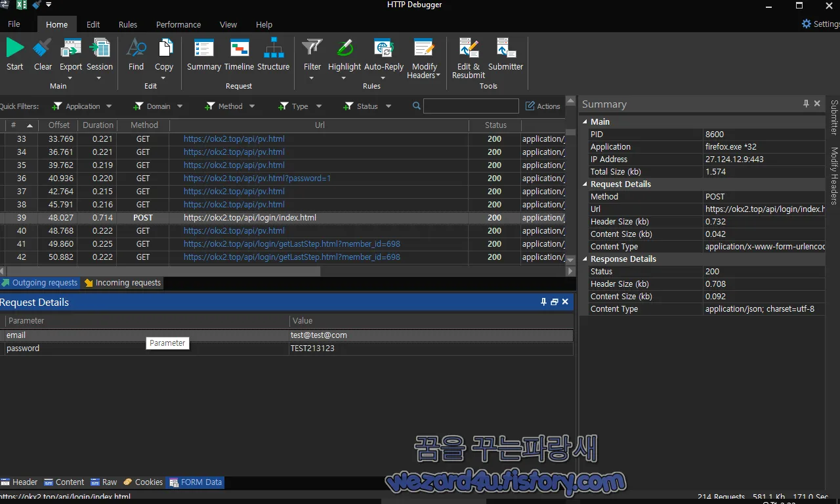Image resolution: width=840 pixels, height=504 pixels.
Task: Open the Cookies details tab
Action: [143, 482]
